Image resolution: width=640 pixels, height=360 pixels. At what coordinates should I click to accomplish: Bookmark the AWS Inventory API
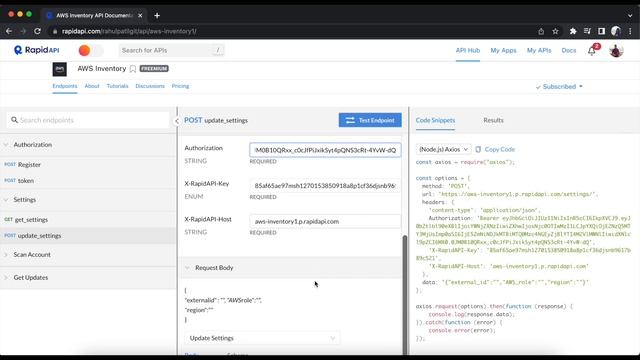click(133, 69)
